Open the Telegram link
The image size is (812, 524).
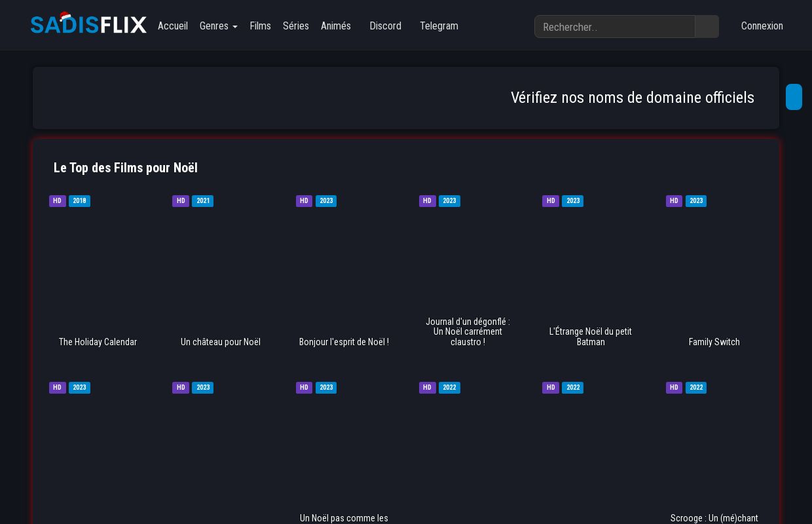[439, 26]
